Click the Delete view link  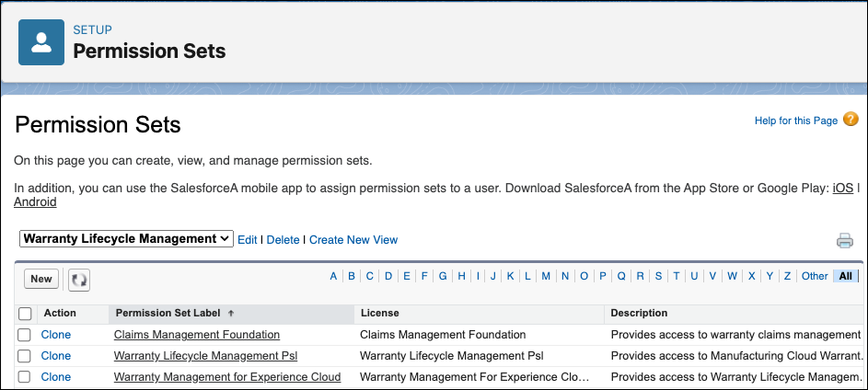click(283, 240)
